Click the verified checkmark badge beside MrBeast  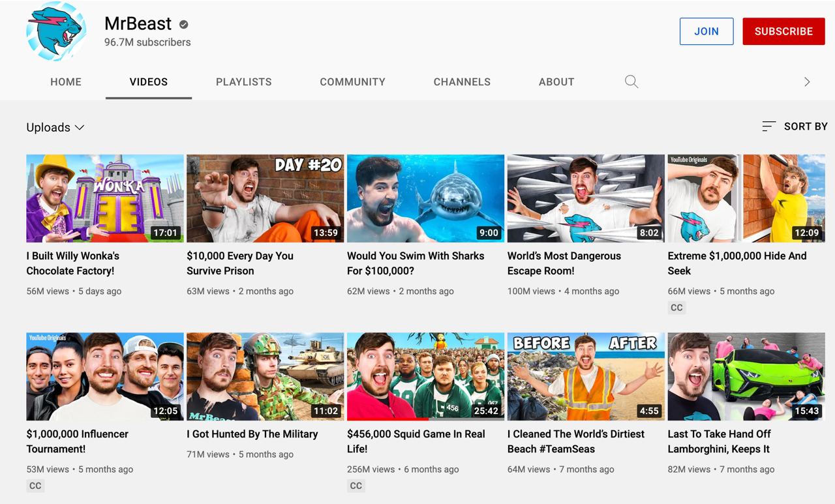[x=184, y=24]
